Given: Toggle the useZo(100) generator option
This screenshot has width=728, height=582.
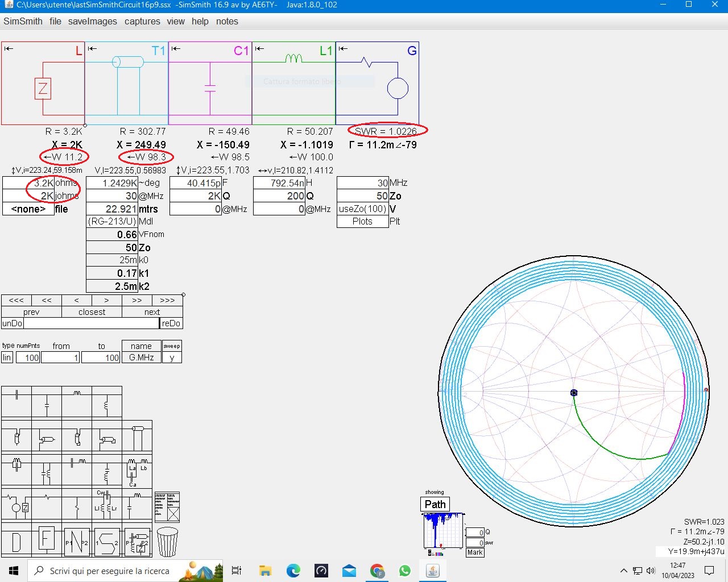Looking at the screenshot, I should pyautogui.click(x=362, y=209).
